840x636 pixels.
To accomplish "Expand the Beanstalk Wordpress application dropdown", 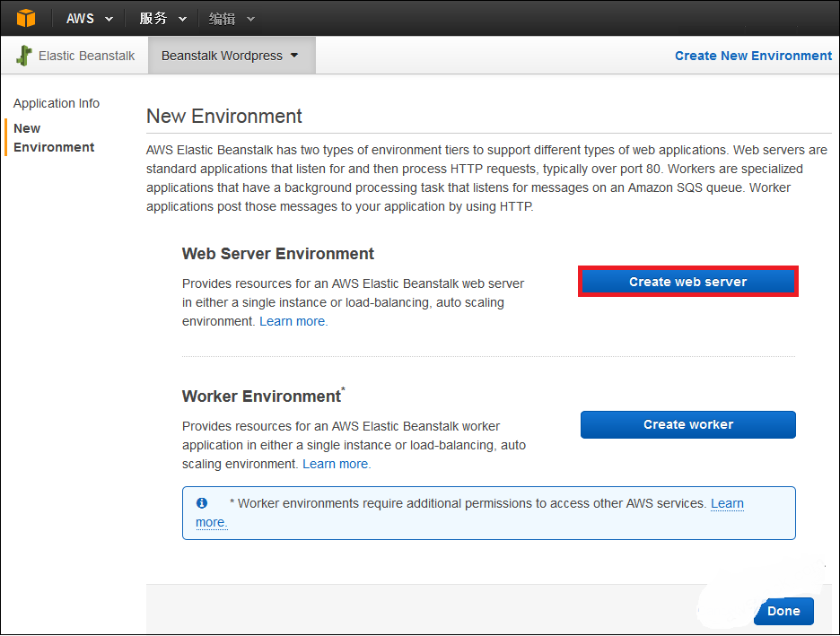I will [x=230, y=56].
